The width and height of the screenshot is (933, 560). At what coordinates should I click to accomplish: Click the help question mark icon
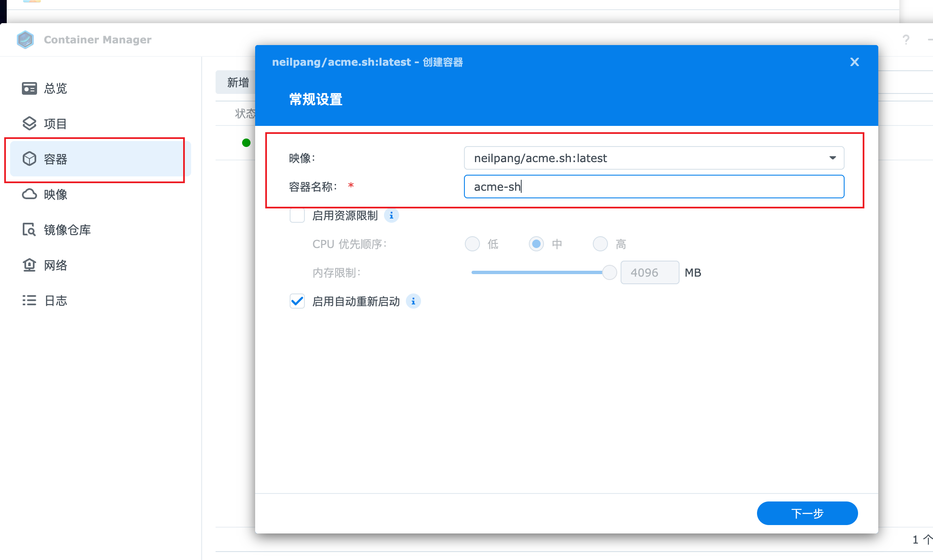906,40
